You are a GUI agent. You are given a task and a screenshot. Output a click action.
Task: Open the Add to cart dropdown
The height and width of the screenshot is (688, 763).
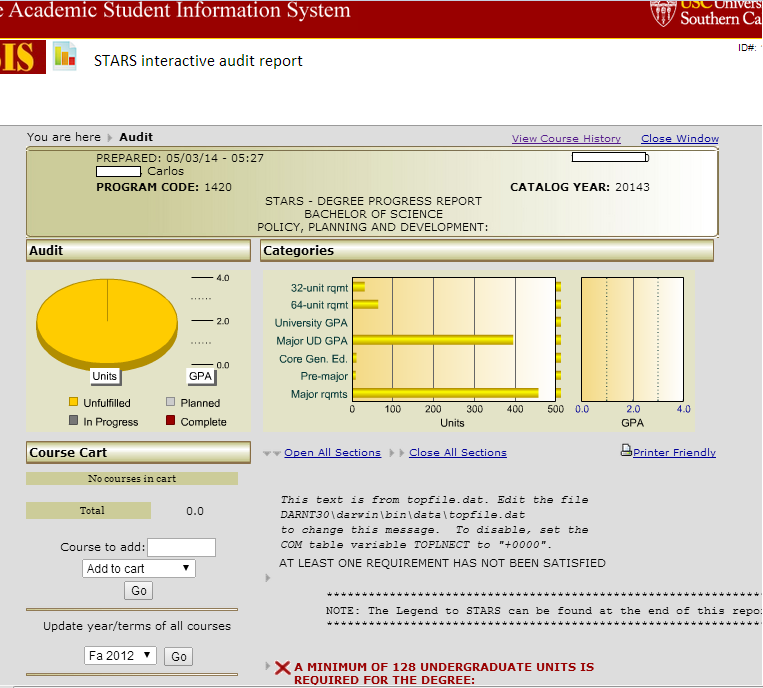139,568
